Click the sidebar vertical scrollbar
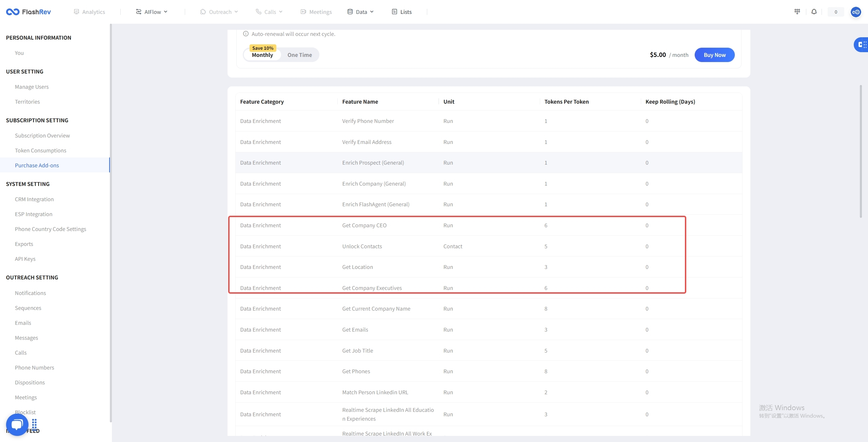The image size is (868, 442). tap(111, 223)
